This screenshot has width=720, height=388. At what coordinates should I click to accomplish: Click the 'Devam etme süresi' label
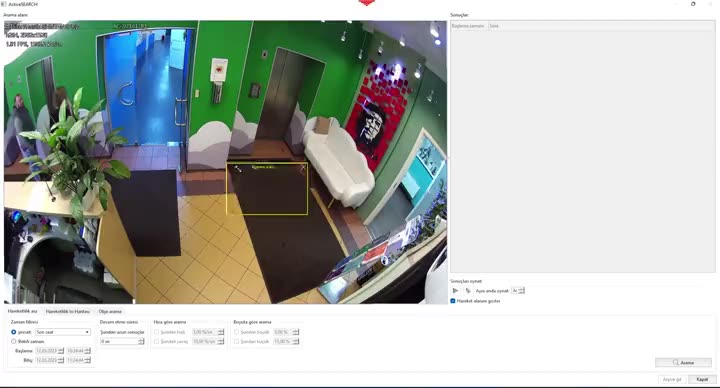click(x=119, y=322)
